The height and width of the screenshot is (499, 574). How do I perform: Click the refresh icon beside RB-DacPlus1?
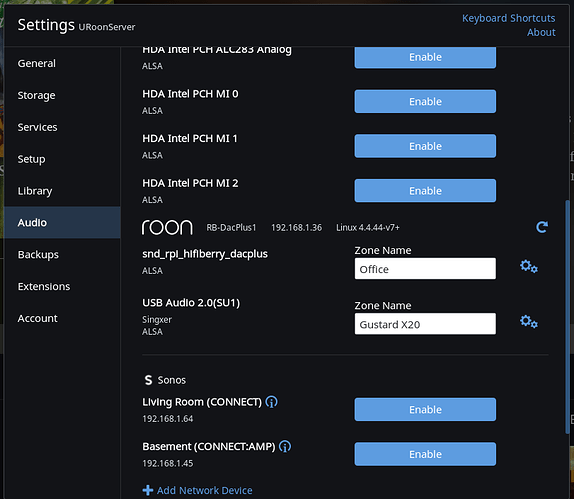[542, 227]
